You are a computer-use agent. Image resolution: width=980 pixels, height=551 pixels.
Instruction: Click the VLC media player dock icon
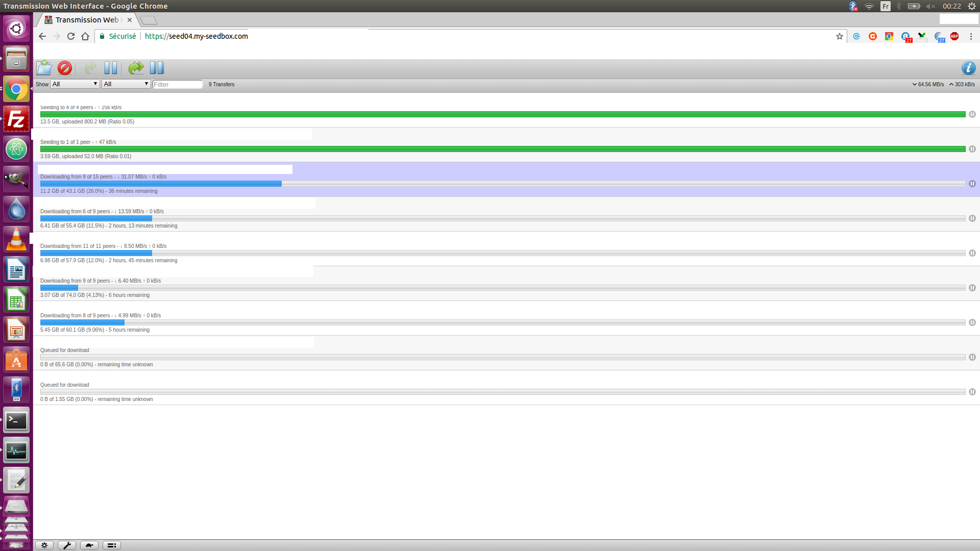point(16,239)
